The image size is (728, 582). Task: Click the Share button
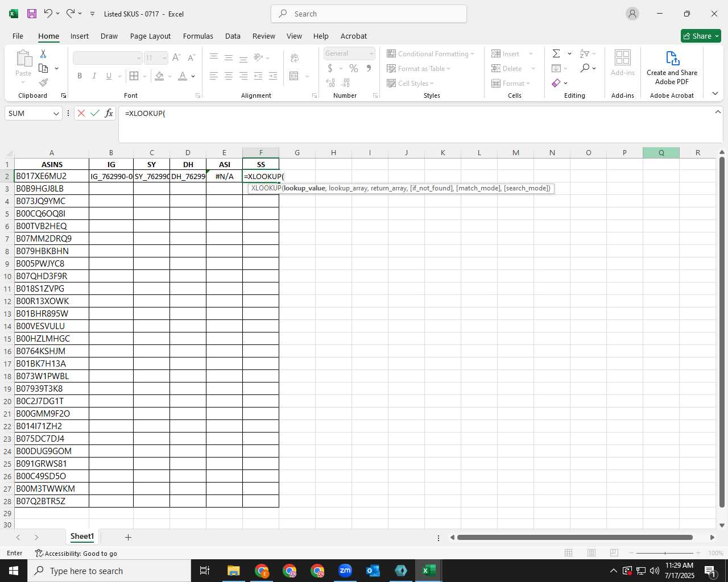click(x=701, y=36)
